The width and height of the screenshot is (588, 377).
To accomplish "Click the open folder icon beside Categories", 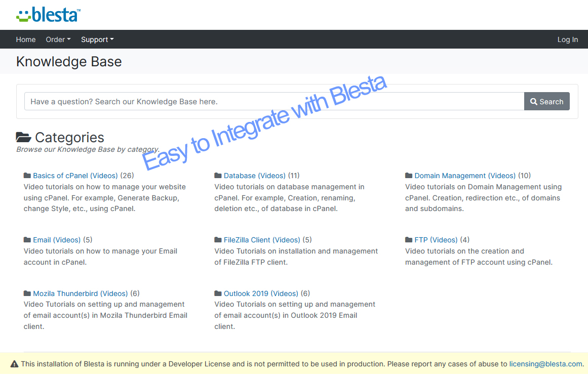I will coord(24,137).
